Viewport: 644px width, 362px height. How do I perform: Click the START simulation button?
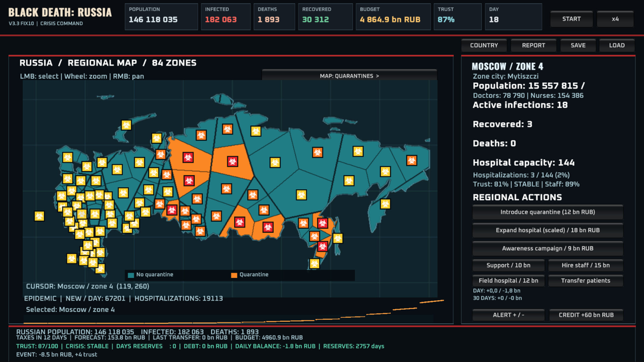pos(571,19)
